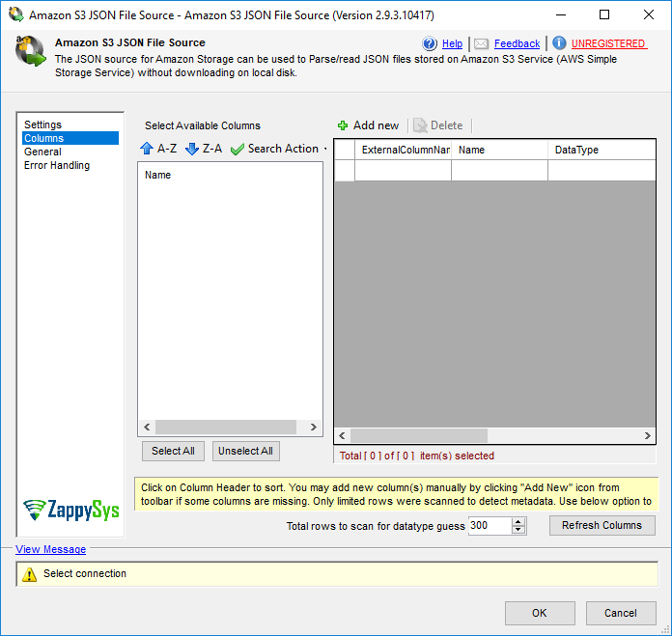The image size is (672, 636).
Task: Click the UNREGISTERED link
Action: click(x=608, y=43)
